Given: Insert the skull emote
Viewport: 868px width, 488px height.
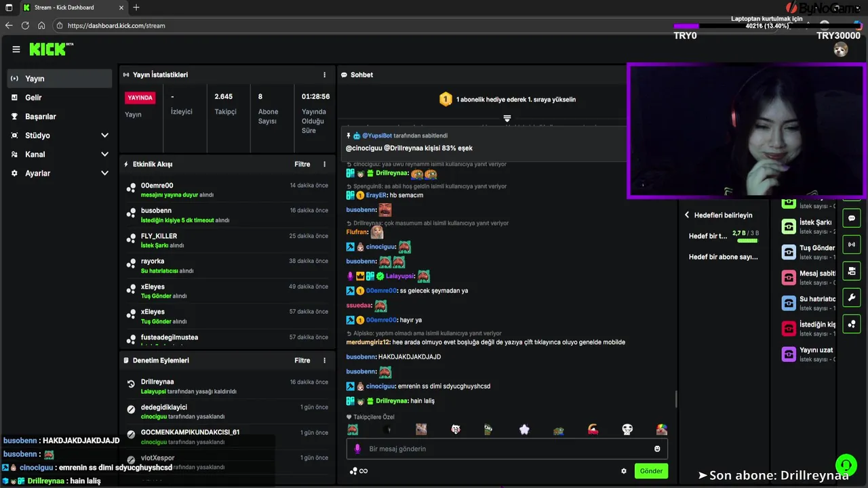Looking at the screenshot, I should pos(627,430).
